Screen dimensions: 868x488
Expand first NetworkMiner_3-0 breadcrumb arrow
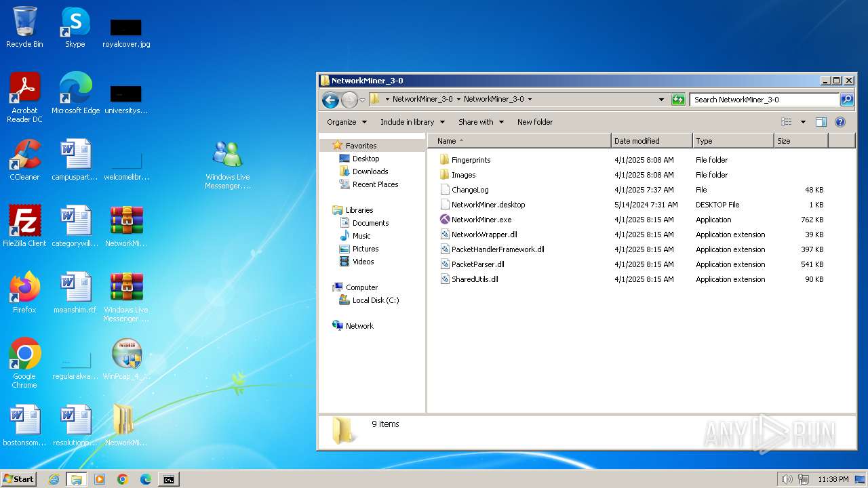458,99
